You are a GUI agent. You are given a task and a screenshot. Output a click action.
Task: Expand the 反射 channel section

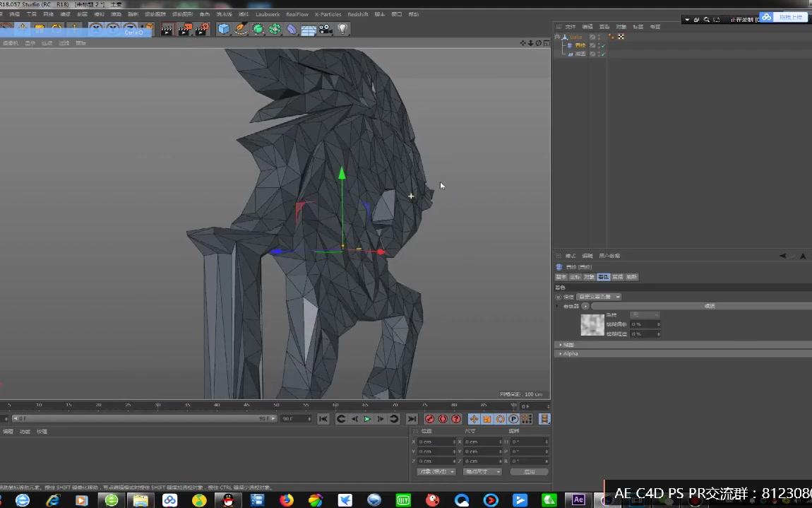(x=569, y=344)
